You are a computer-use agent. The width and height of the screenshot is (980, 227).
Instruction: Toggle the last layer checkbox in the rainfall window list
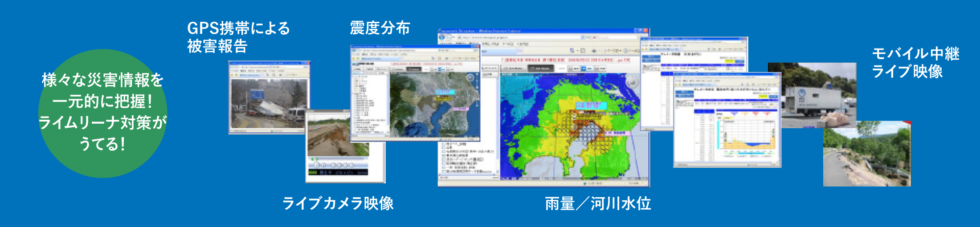tap(444, 171)
